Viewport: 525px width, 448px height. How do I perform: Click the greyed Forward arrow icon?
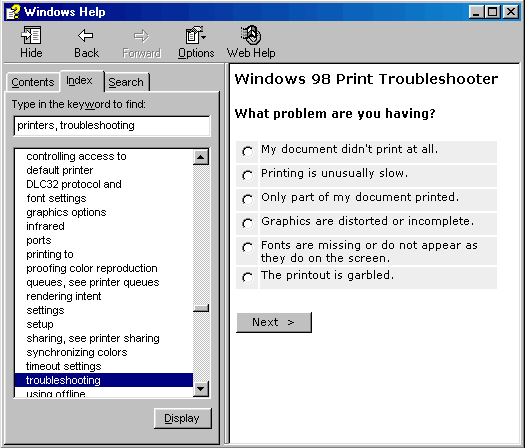coord(141,36)
